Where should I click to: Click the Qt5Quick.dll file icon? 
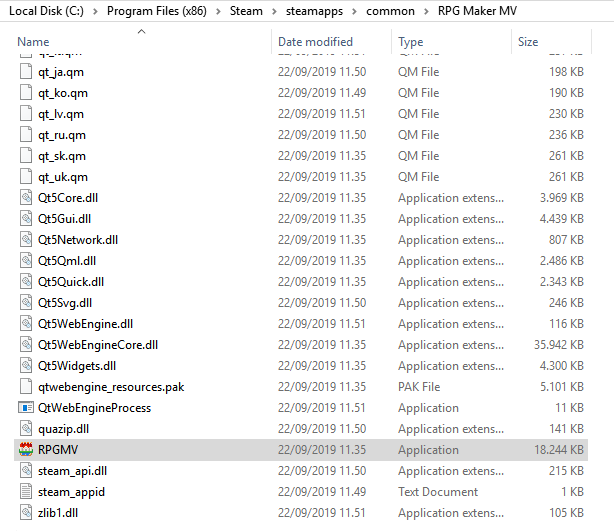[26, 282]
